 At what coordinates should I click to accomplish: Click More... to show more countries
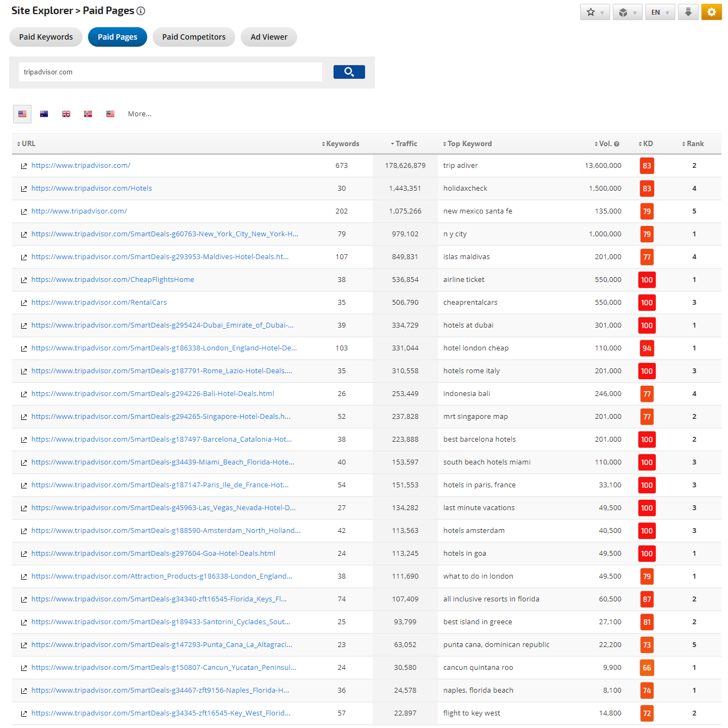(140, 114)
